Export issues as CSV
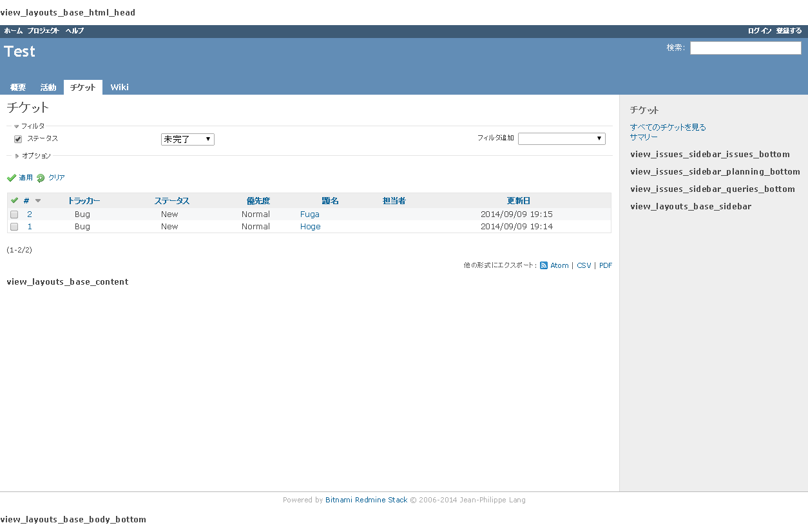Image resolution: width=808 pixels, height=532 pixels. click(x=584, y=265)
